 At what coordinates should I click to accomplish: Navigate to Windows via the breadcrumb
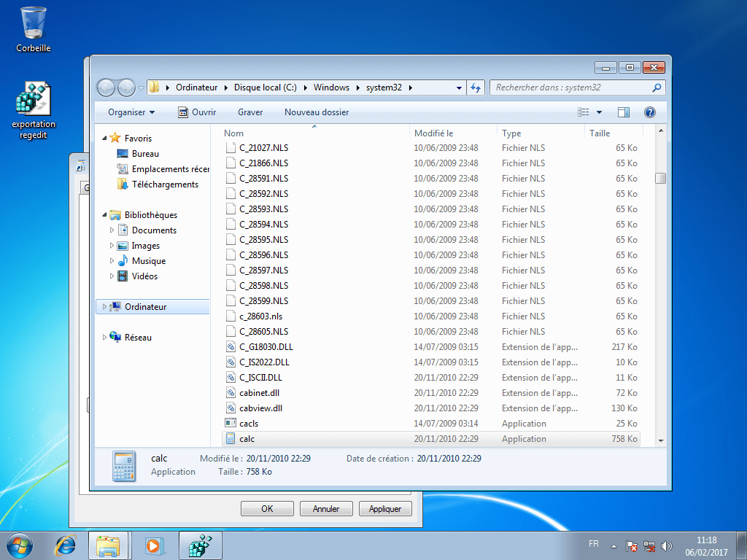point(331,87)
